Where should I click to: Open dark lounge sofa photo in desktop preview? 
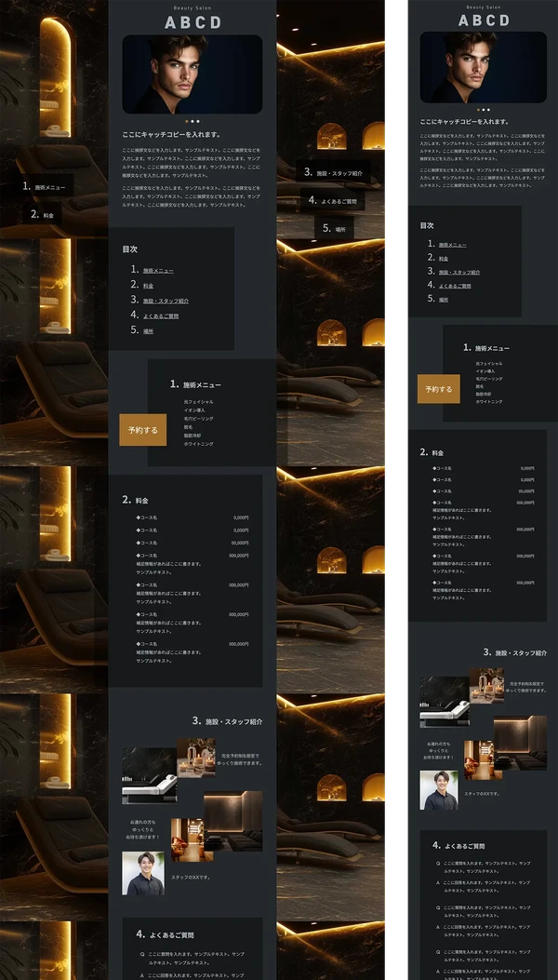point(233,821)
